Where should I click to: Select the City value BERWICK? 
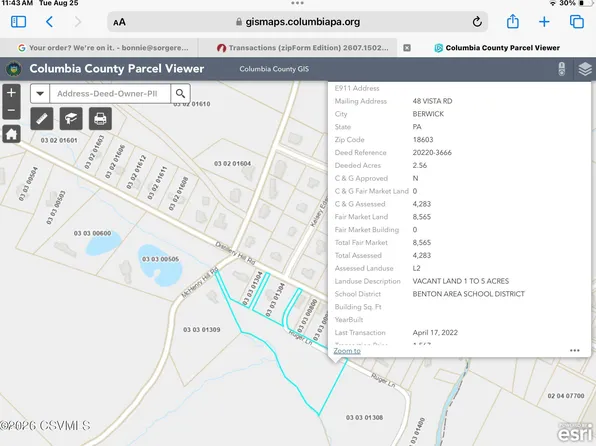[428, 114]
